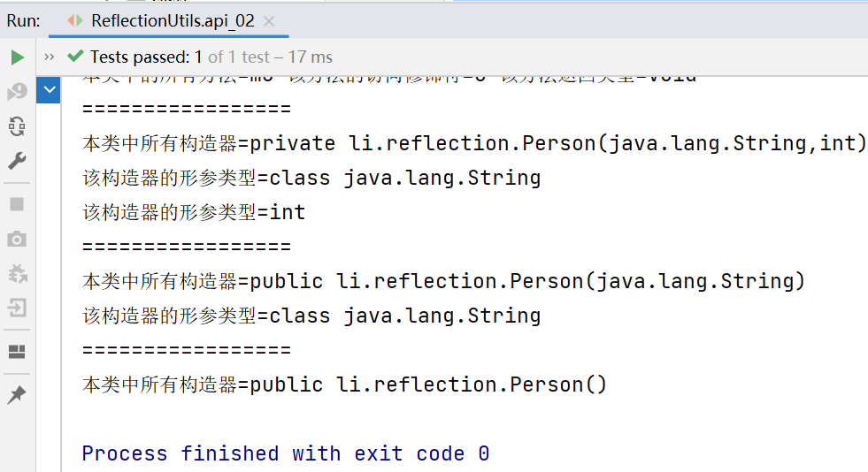The image size is (868, 472).
Task: Click the Run: panel label
Action: (23, 21)
